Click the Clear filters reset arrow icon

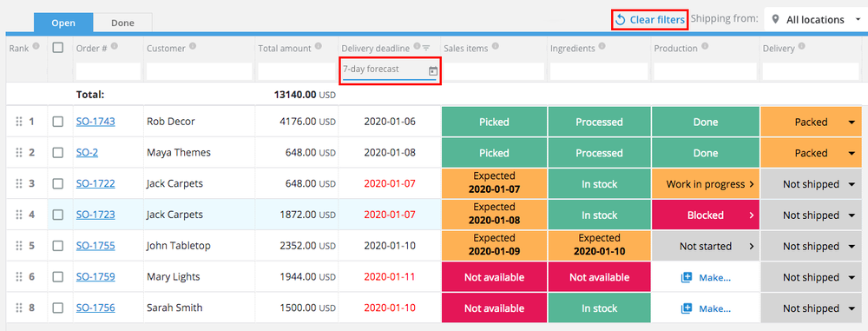621,20
